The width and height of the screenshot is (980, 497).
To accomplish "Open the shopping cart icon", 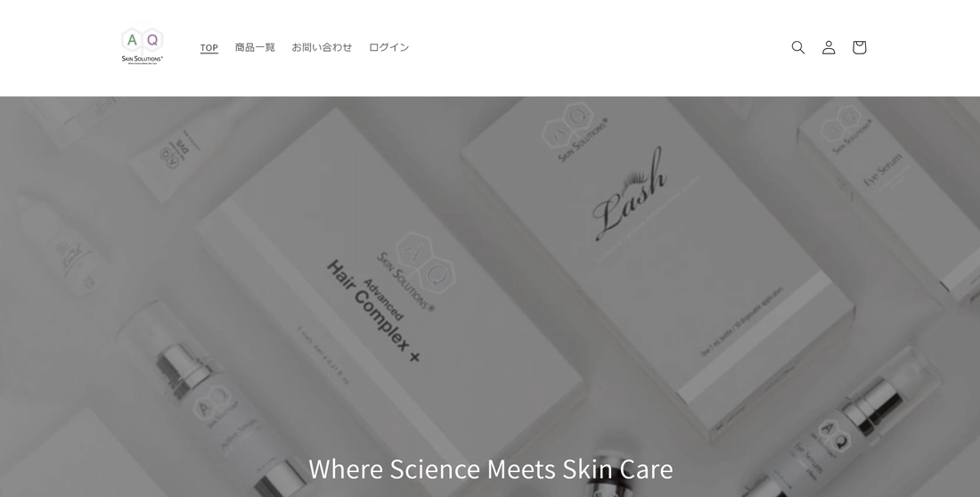I will coord(859,47).
